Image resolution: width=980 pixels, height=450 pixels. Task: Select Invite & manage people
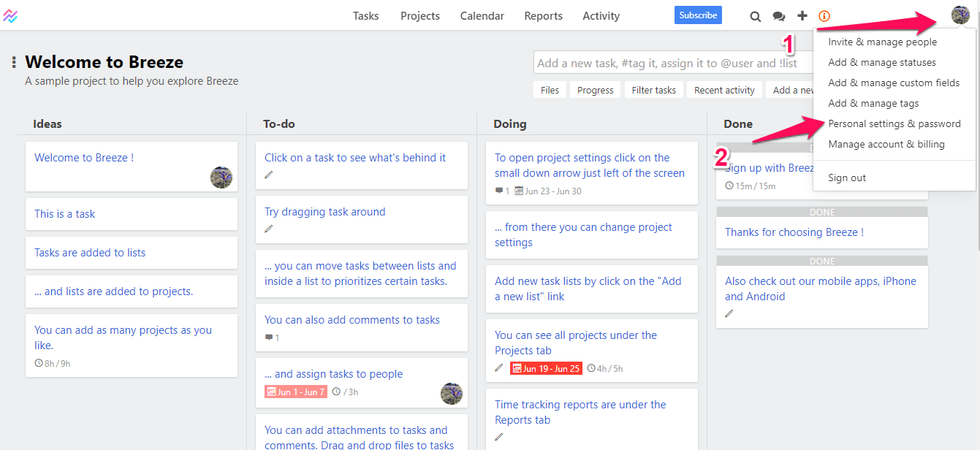[x=882, y=42]
